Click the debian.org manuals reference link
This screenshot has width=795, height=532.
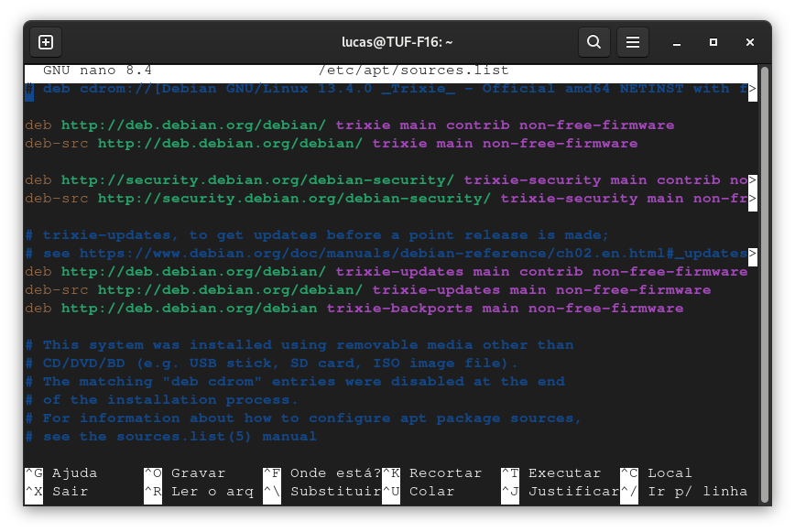(x=412, y=254)
